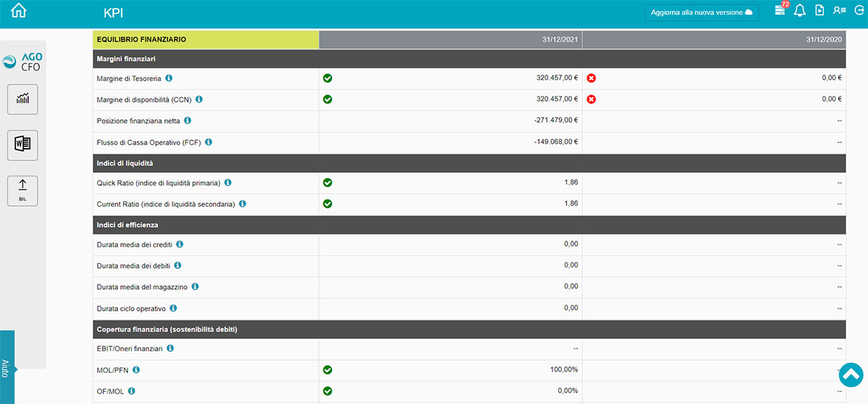Click green check icon for Current Ratio
This screenshot has height=404, width=868.
pyautogui.click(x=327, y=204)
